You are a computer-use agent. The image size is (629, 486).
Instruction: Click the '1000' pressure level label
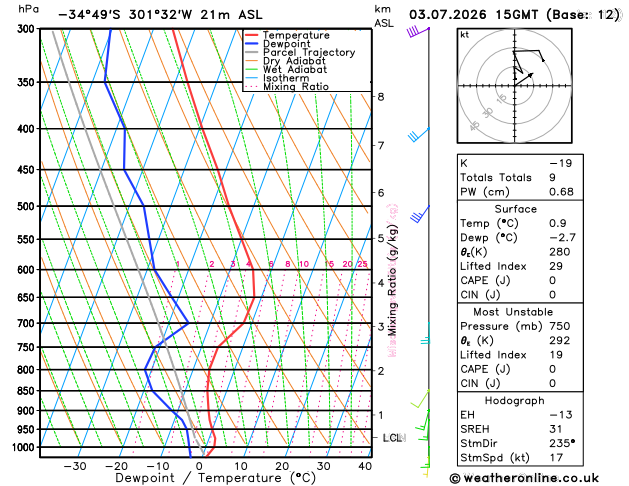(x=24, y=447)
